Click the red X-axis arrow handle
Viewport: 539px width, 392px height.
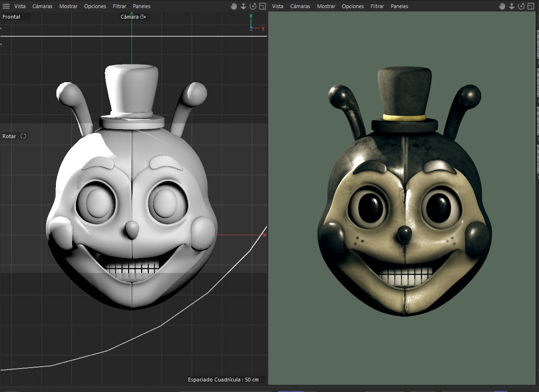pyautogui.click(x=264, y=235)
